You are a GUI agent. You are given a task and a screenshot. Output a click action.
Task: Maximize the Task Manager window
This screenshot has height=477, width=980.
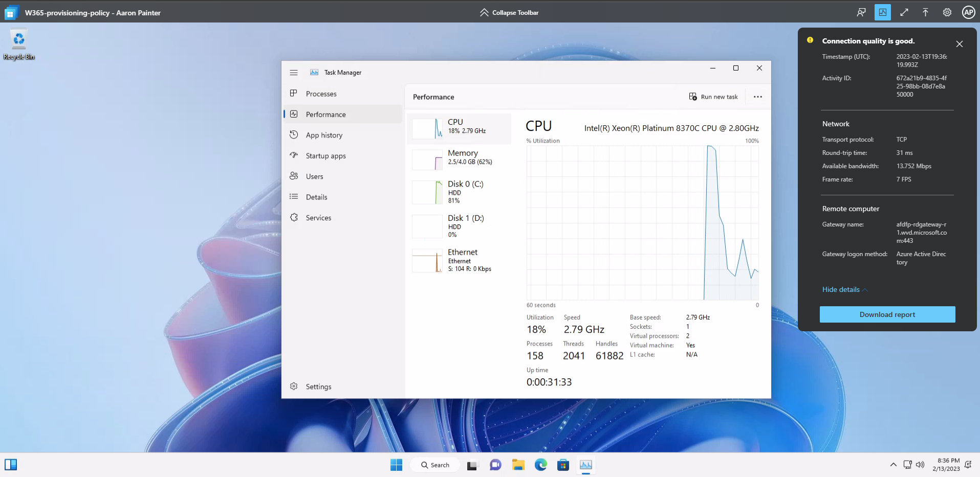pos(736,68)
